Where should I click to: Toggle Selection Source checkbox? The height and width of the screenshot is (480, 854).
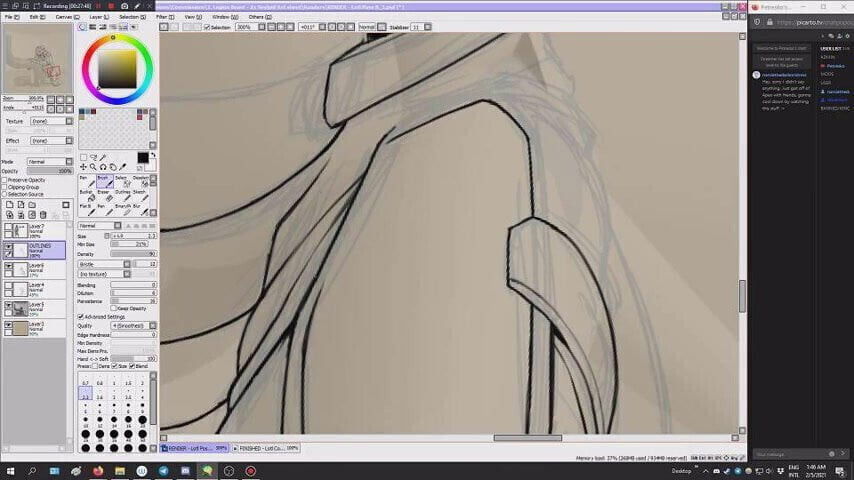tap(4, 194)
